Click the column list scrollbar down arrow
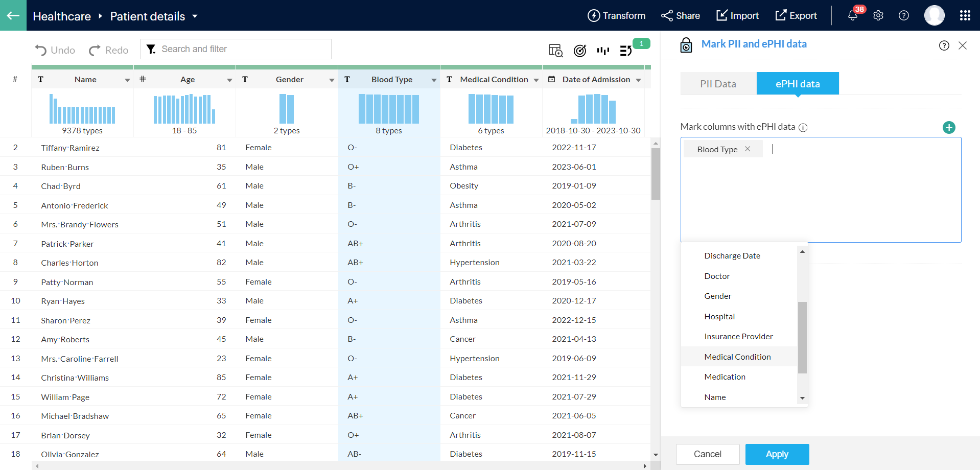980x470 pixels. (802, 398)
